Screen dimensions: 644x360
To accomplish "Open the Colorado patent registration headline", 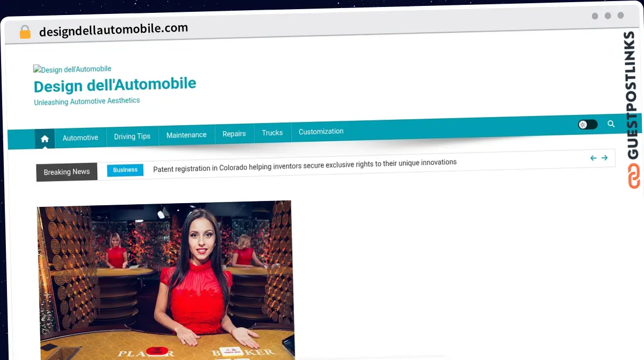I will click(305, 165).
